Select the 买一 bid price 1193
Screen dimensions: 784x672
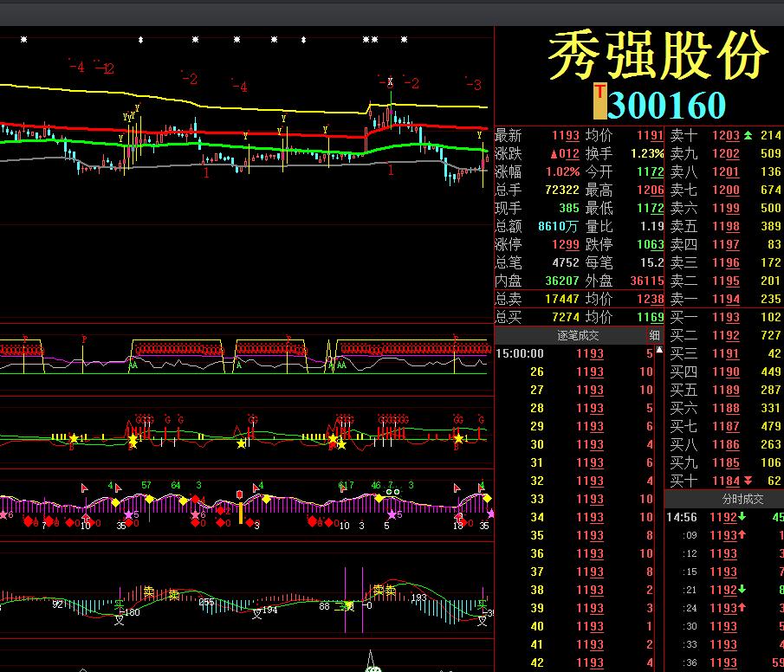click(x=725, y=317)
